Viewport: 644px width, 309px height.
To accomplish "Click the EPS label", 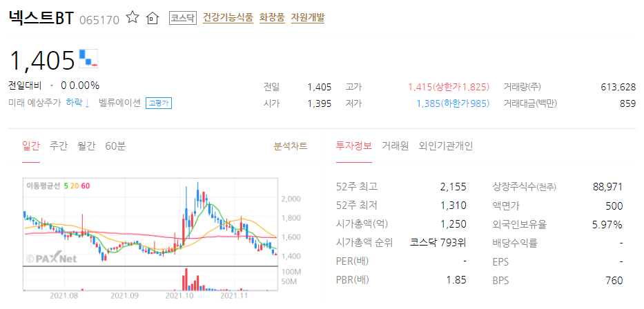I will click(x=500, y=262).
